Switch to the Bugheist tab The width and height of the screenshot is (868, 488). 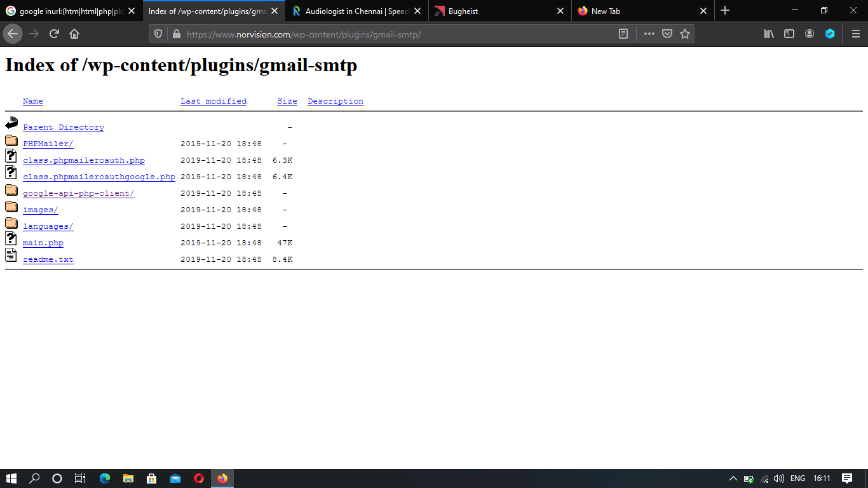(x=499, y=11)
